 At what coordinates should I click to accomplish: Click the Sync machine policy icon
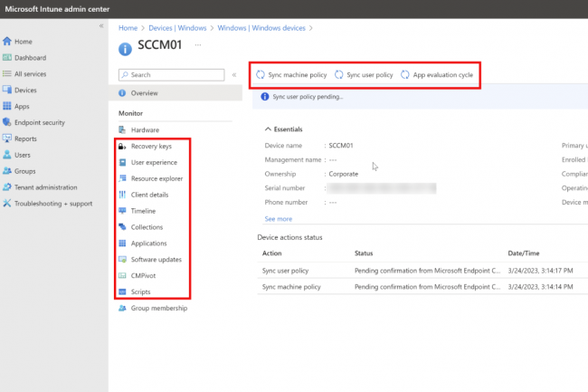tap(261, 75)
